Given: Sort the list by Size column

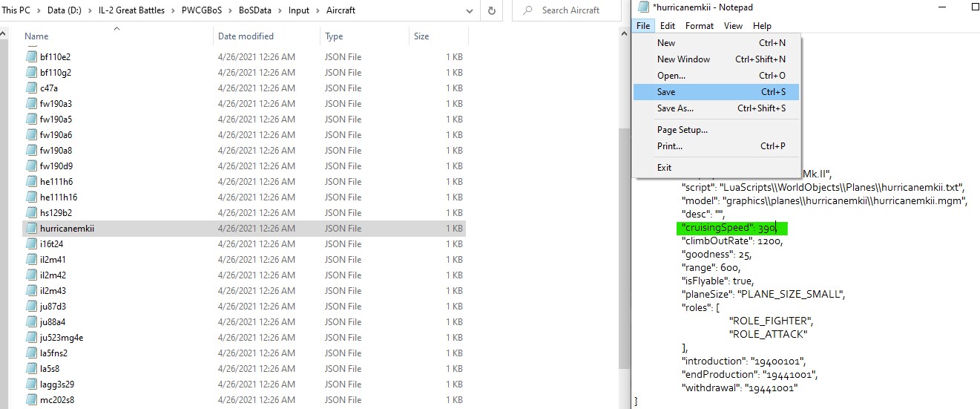Looking at the screenshot, I should (421, 36).
